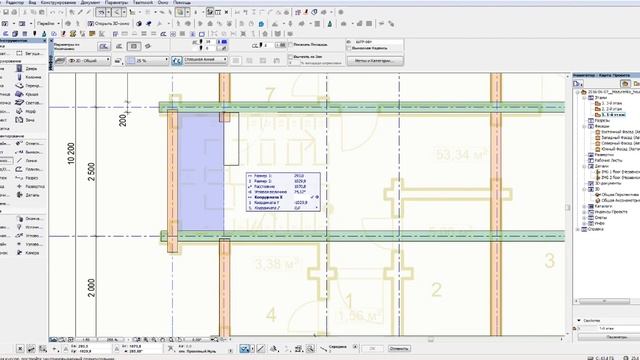Viewport: 640px width, 360px height.
Task: Select the Отметка tool in Document section
Action: (29, 144)
